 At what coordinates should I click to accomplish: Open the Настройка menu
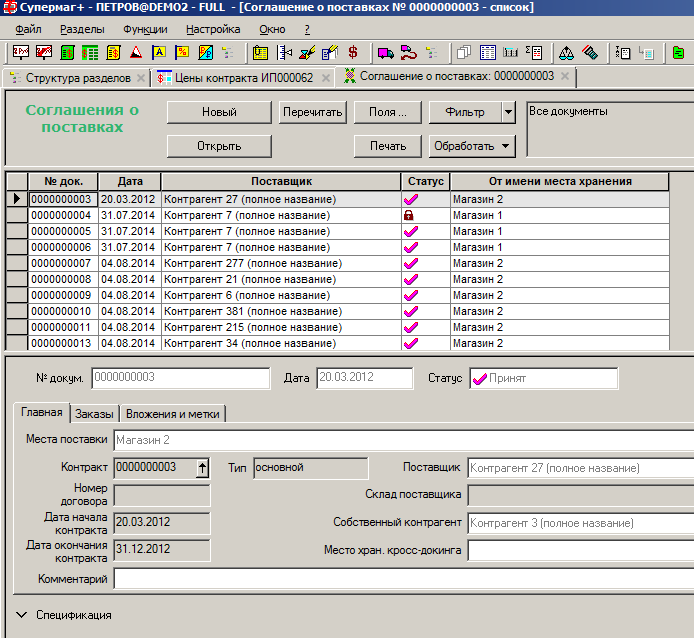pyautogui.click(x=213, y=30)
